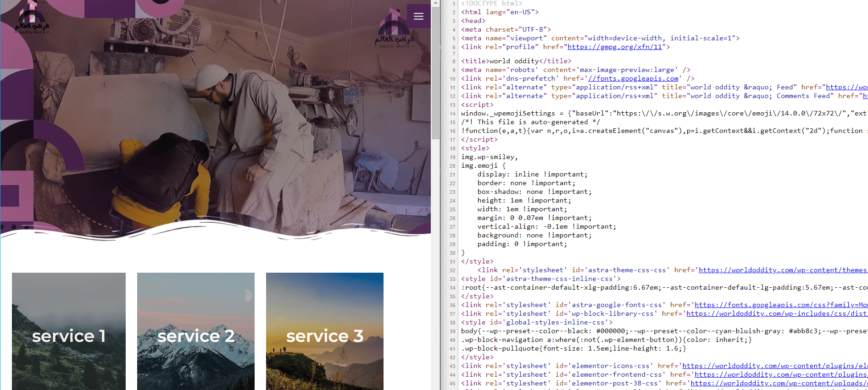The height and width of the screenshot is (390, 868).
Task: Click the 'vertical-align: -0.1em !important;' line
Action: coord(546,226)
